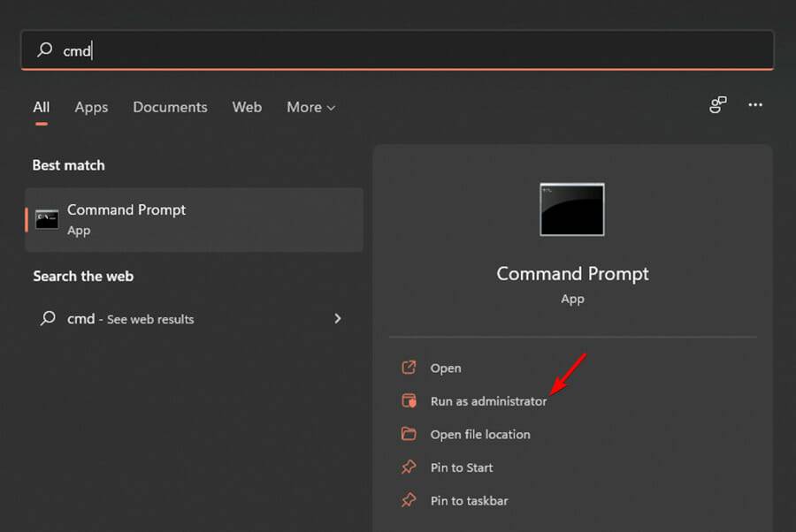Click the web search magnifier icon beside cmd

tap(48, 318)
